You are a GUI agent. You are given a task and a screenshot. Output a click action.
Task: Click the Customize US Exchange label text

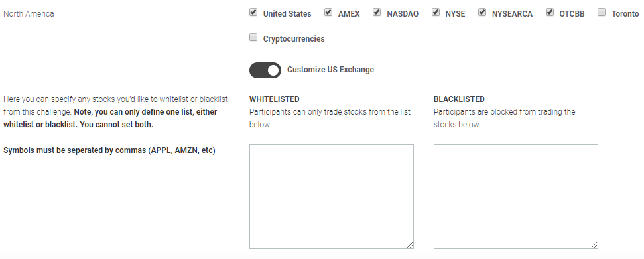(x=331, y=70)
